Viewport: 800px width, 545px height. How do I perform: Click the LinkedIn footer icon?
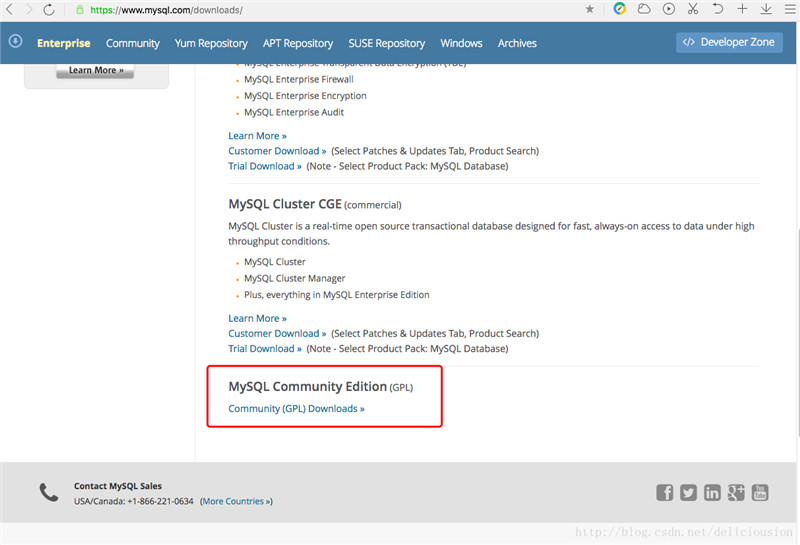click(712, 492)
